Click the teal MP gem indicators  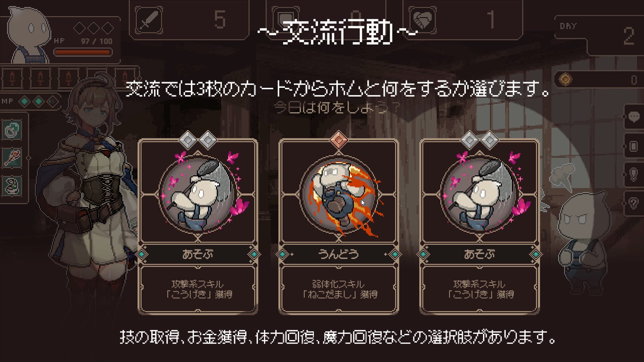(x=39, y=101)
